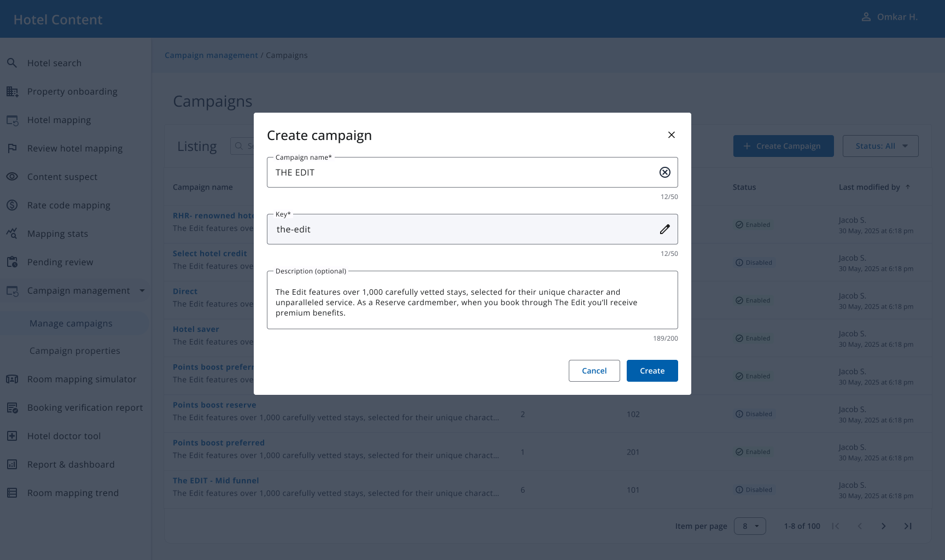945x560 pixels.
Task: Click the Last modified by column header
Action: pos(870,187)
